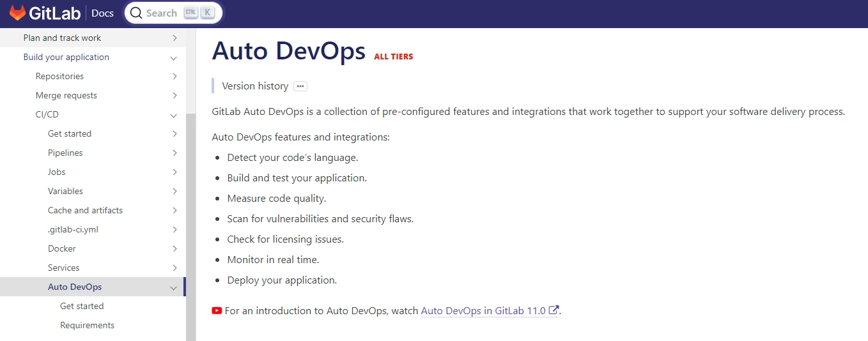
Task: Expand the Plan and track work chevron
Action: [174, 38]
